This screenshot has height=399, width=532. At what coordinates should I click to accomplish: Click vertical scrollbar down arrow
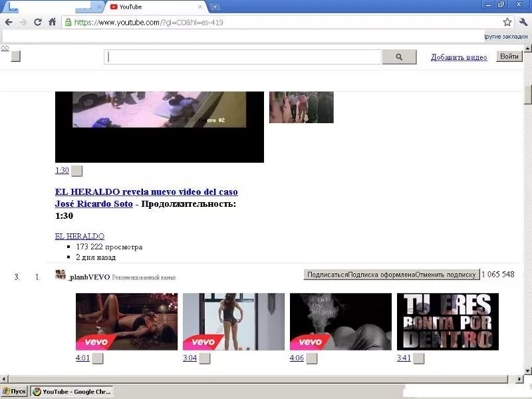point(527,370)
